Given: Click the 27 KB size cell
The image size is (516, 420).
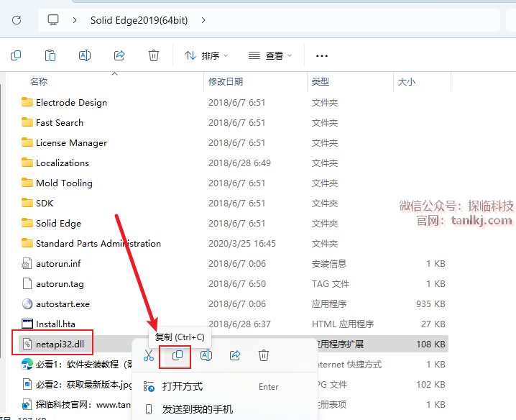Looking at the screenshot, I should [x=433, y=324].
